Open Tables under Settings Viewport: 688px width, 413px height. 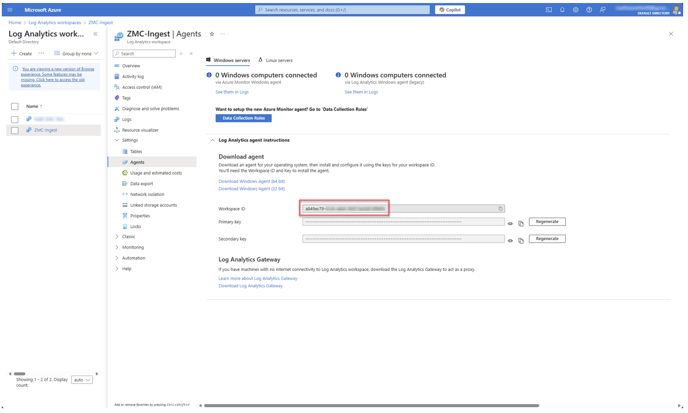136,151
